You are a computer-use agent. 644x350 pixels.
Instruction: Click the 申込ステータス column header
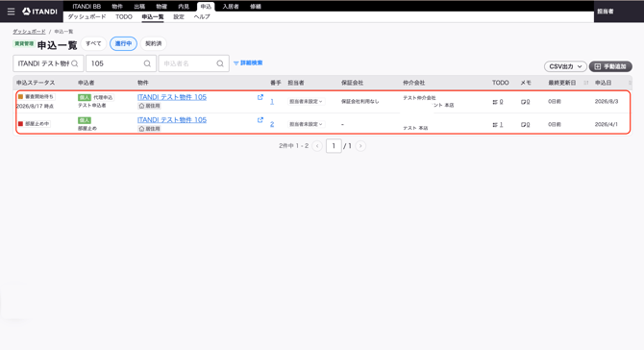[36, 83]
